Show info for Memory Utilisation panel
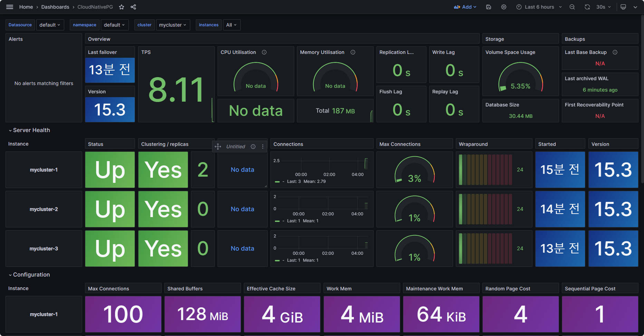Viewport: 644px width, 336px height. [x=353, y=52]
